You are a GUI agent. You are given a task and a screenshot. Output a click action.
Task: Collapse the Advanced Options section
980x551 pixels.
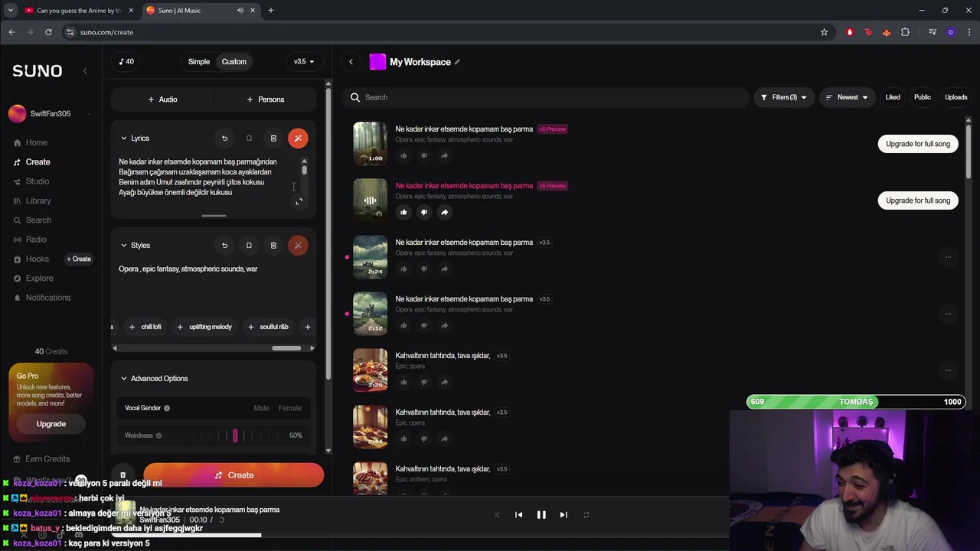[124, 379]
